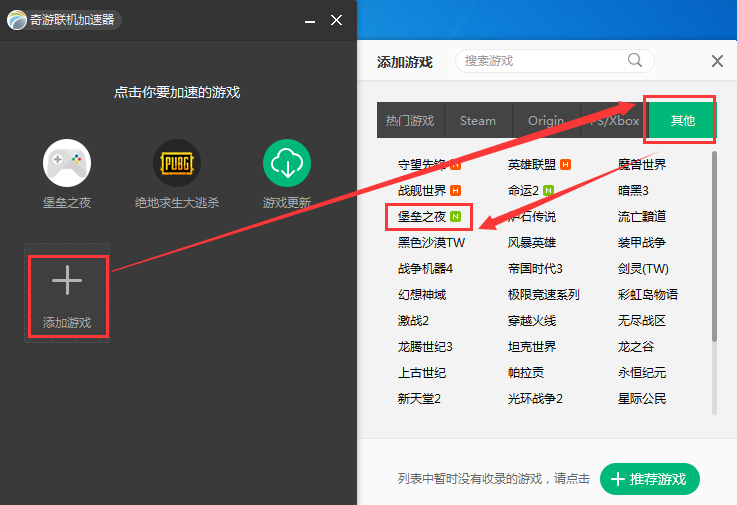
Task: Launch 堡垒之夜 gamepad icon
Action: [x=67, y=163]
